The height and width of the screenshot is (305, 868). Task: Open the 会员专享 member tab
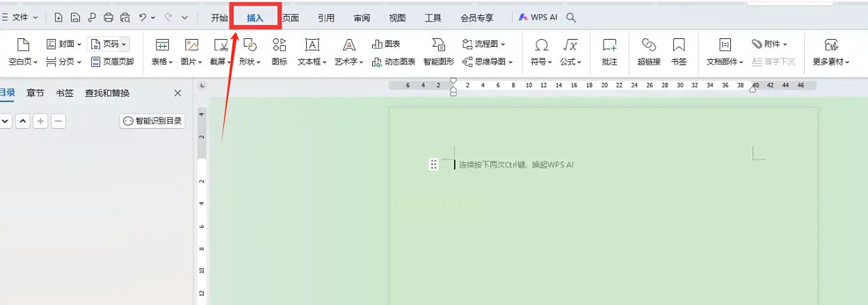[477, 17]
